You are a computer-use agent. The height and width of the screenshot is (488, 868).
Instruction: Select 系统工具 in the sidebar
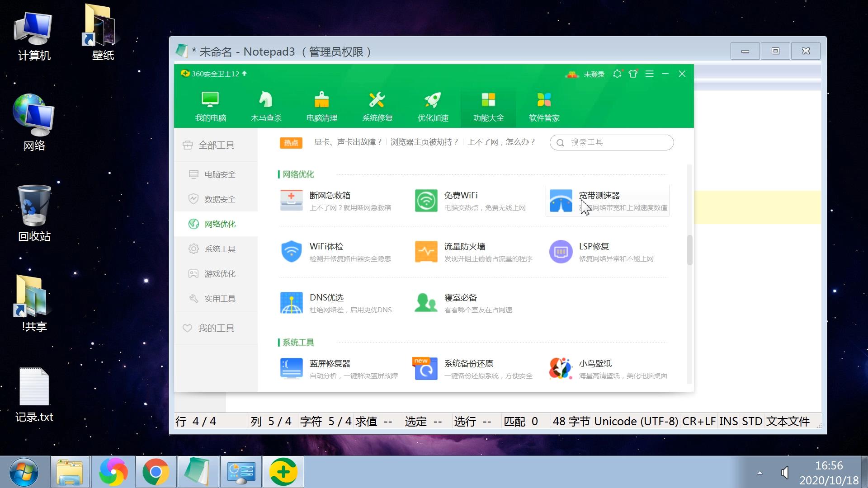[220, 249]
